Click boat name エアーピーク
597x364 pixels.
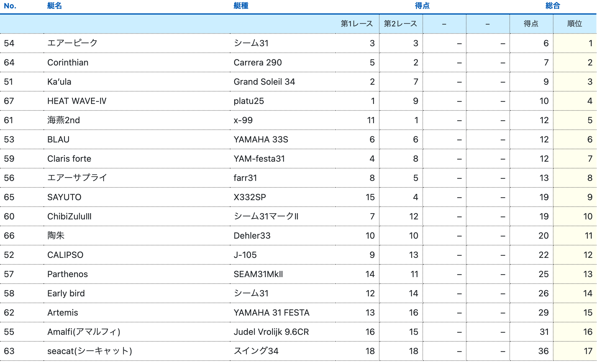click(72, 43)
